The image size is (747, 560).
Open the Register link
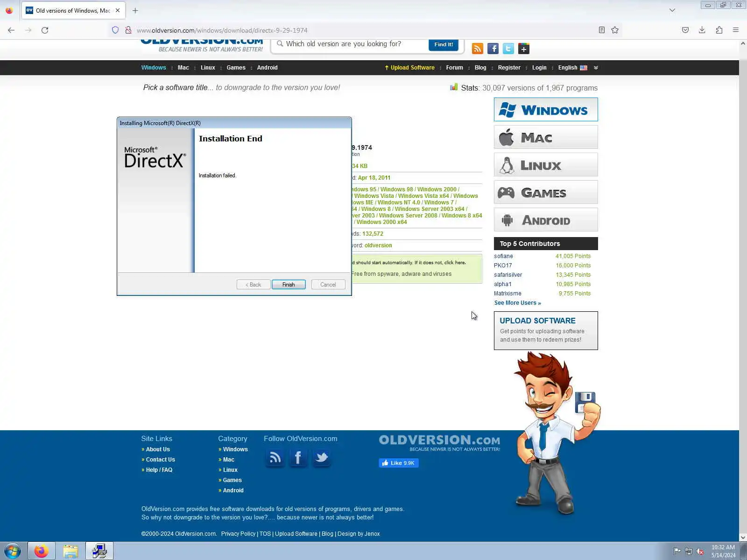[509, 68]
